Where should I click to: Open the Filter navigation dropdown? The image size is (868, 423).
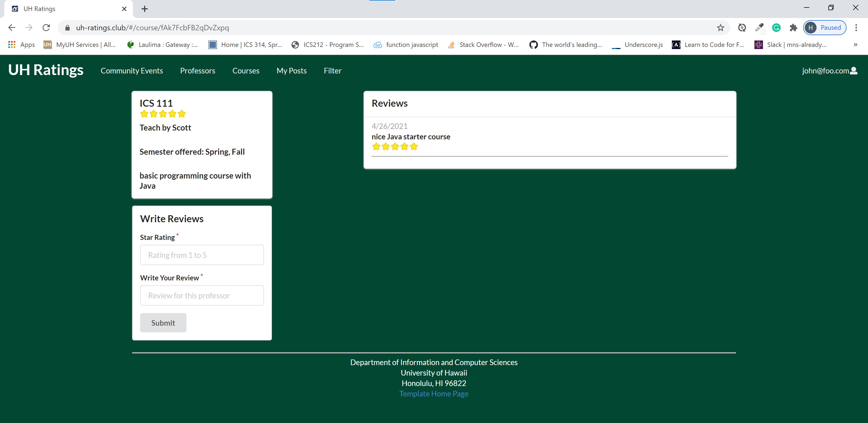pos(332,71)
